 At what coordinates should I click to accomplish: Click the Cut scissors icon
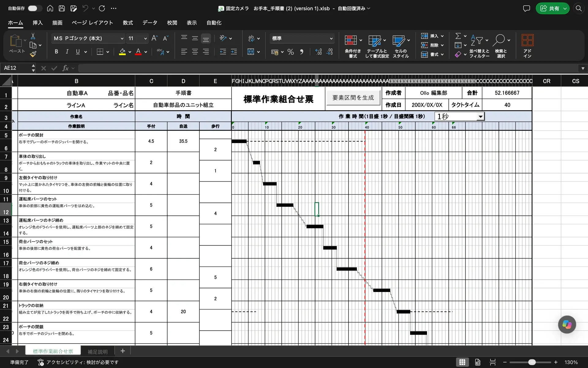click(x=33, y=36)
